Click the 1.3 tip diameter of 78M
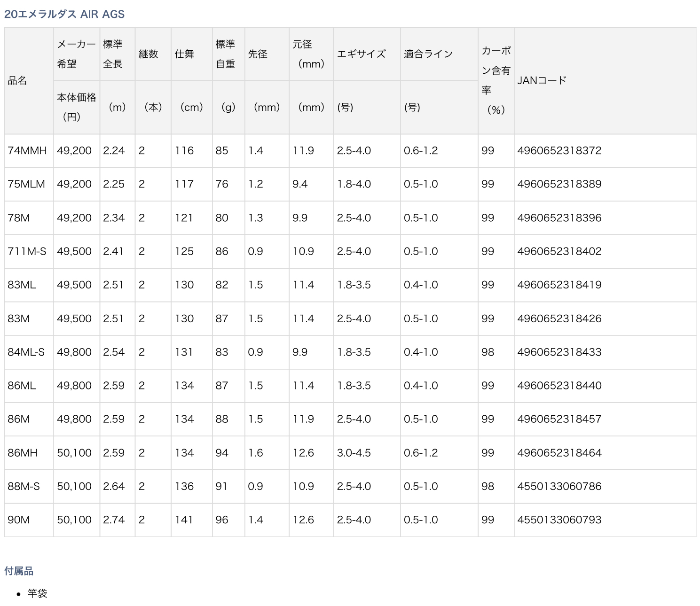This screenshot has width=700, height=606. [256, 218]
